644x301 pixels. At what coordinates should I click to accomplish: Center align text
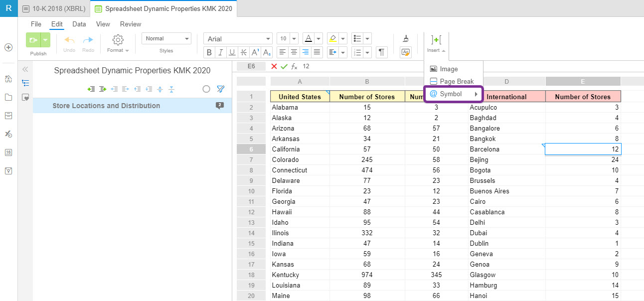pos(294,52)
